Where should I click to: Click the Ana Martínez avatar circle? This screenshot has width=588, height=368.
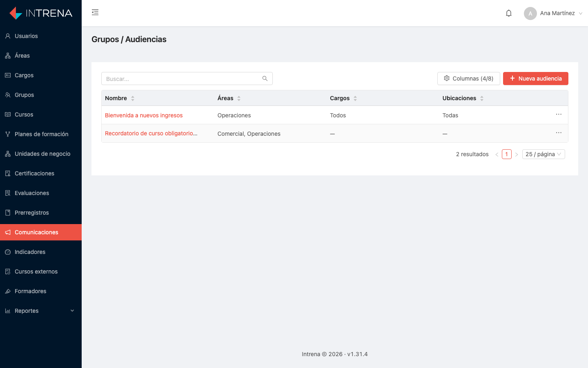pyautogui.click(x=530, y=13)
